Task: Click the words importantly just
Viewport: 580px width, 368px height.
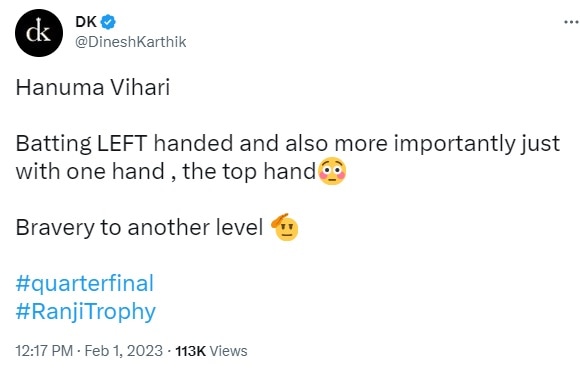Action: tap(476, 144)
